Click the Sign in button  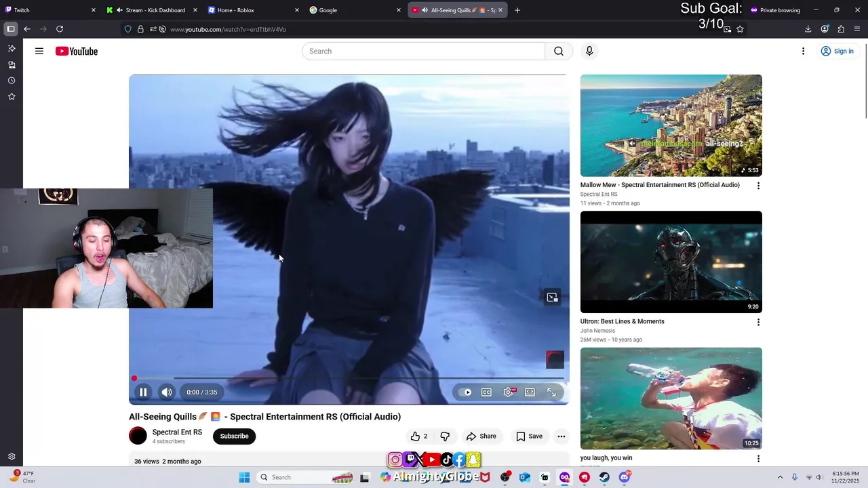click(837, 51)
